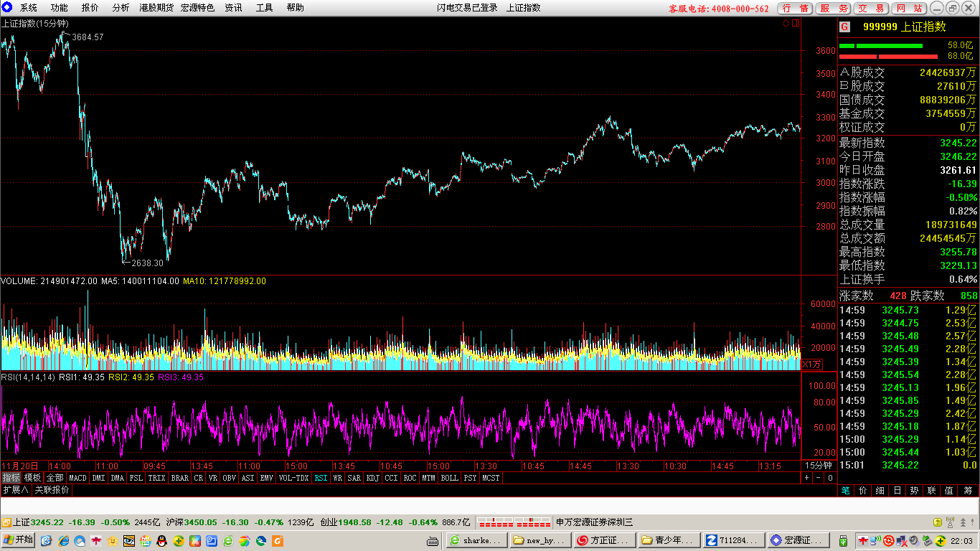980x551 pixels.
Task: Switch to 方正证... taskbar window
Action: coord(605,540)
